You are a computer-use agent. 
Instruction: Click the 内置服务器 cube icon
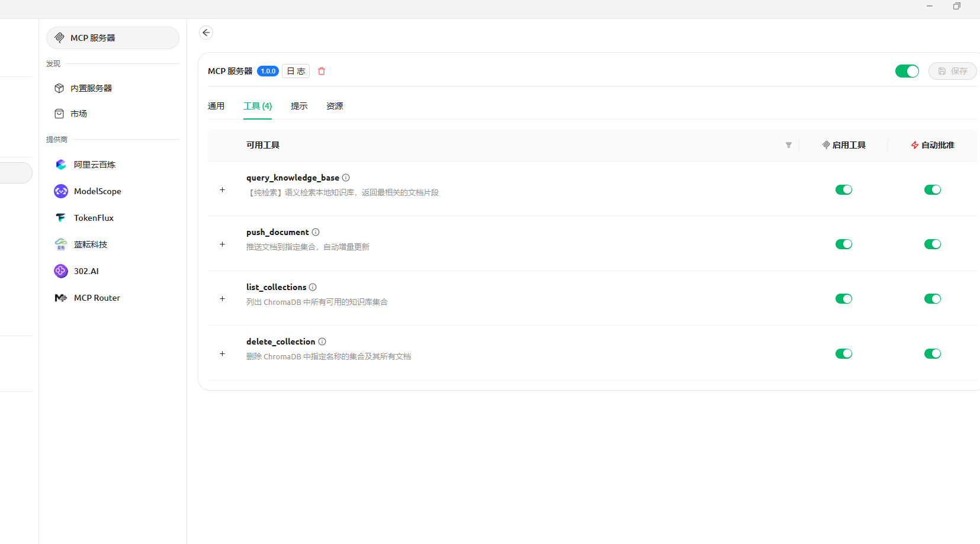point(59,88)
